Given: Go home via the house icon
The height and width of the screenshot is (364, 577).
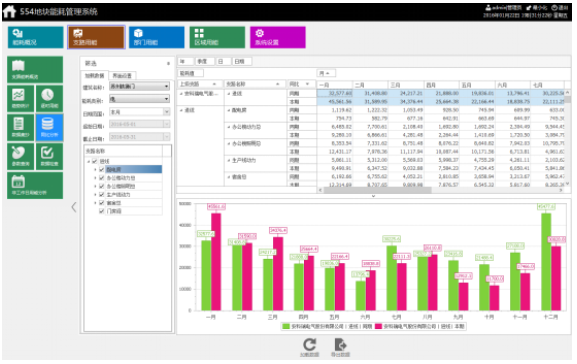Looking at the screenshot, I should tap(9, 11).
